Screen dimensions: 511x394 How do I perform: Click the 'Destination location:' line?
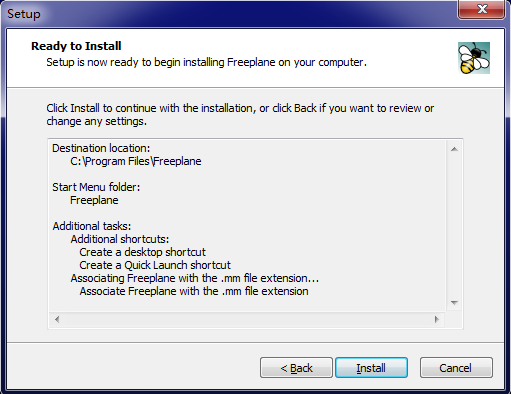click(101, 148)
